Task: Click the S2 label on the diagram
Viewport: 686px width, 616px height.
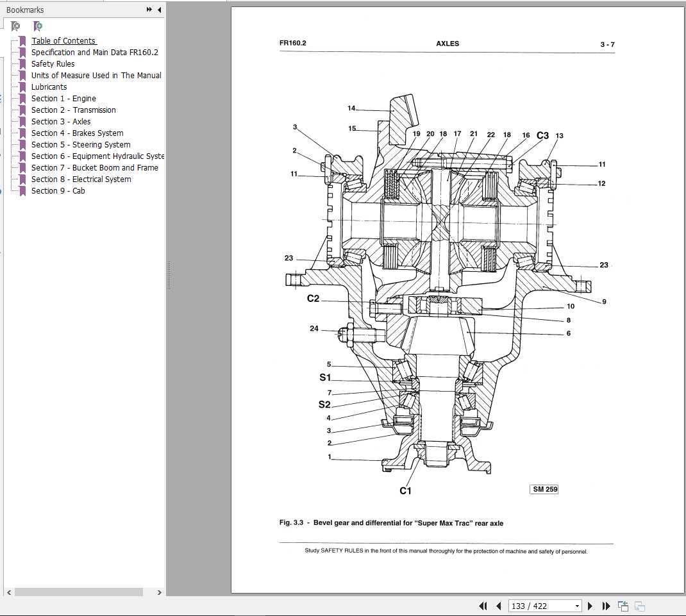Action: [x=324, y=404]
